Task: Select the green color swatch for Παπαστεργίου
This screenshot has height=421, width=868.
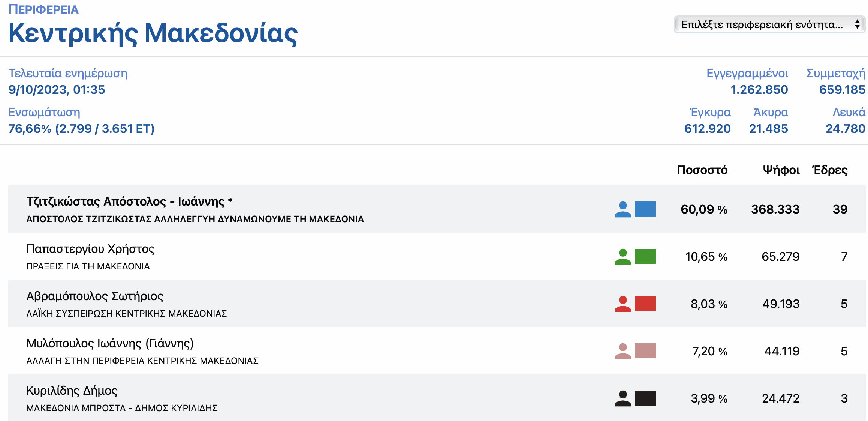Action: (x=645, y=256)
